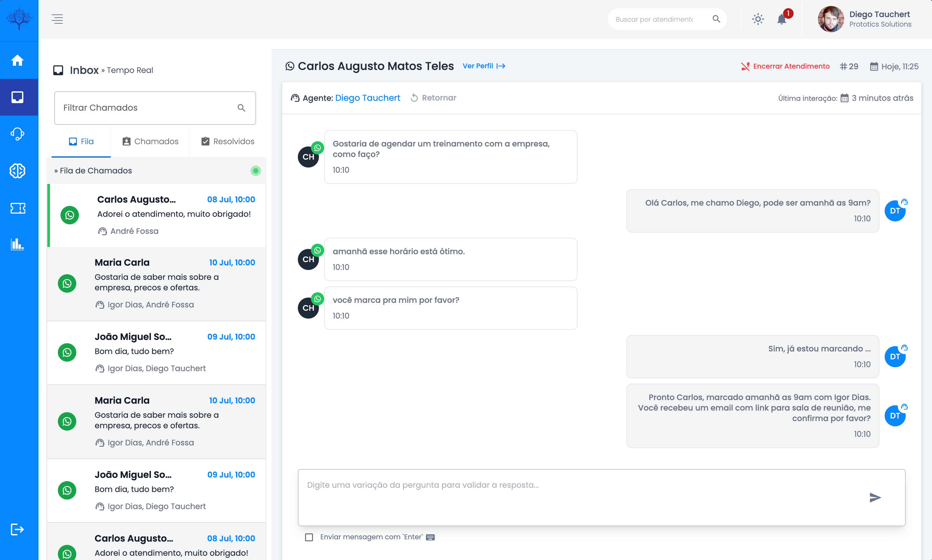932x560 pixels.
Task: Open the tickets icon in the sidebar
Action: click(18, 208)
